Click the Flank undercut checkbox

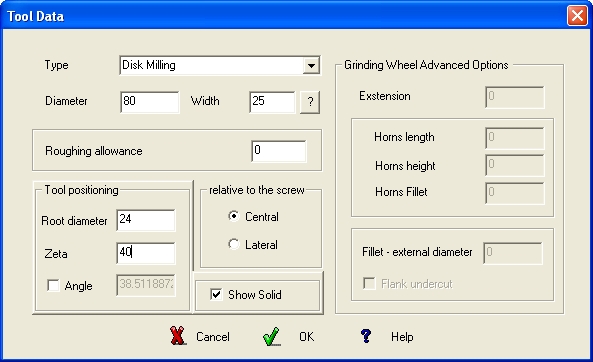[369, 283]
